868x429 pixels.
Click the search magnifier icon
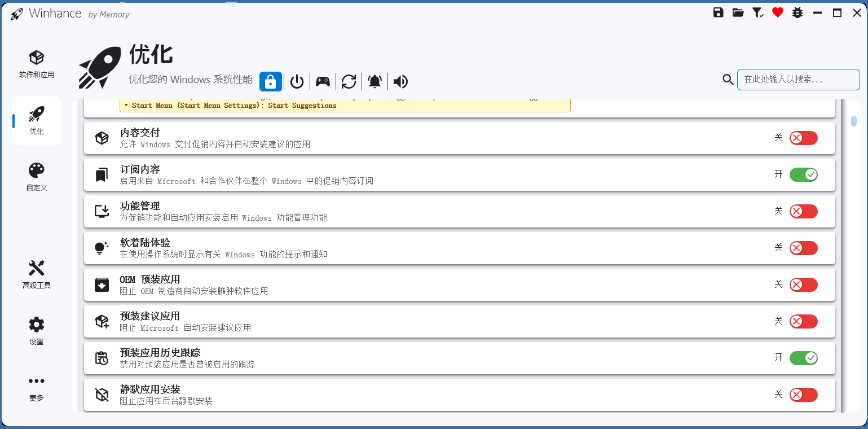click(728, 80)
